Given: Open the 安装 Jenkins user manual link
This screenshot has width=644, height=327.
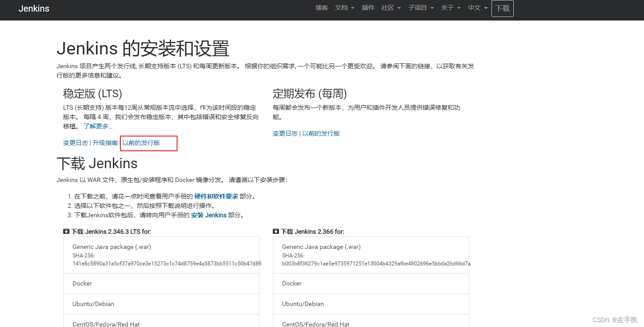Looking at the screenshot, I should pos(209,215).
